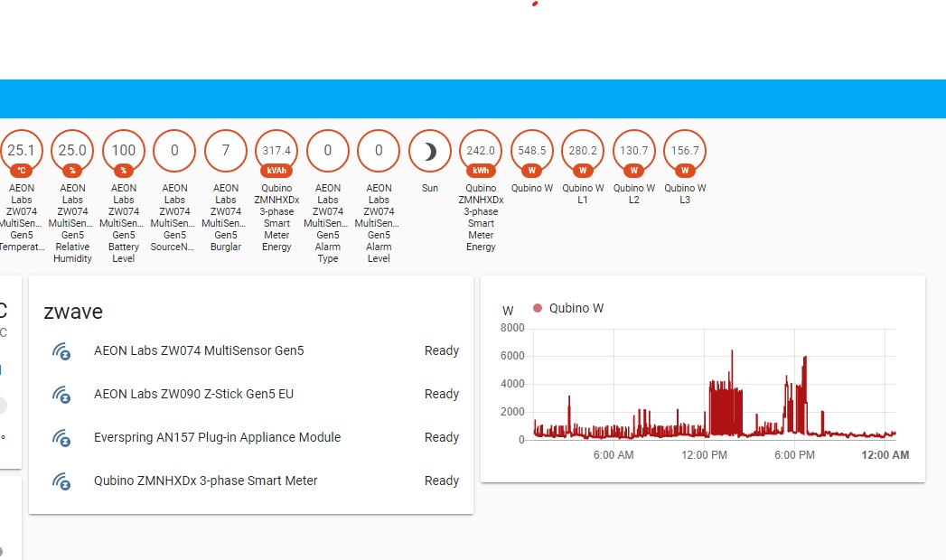946x560 pixels.
Task: Click the 6:00 PM chart axis label
Action: coord(794,455)
